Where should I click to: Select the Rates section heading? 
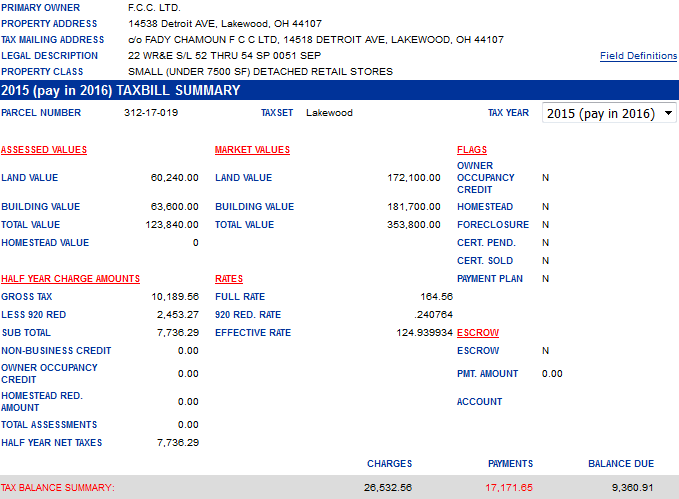pyautogui.click(x=229, y=279)
